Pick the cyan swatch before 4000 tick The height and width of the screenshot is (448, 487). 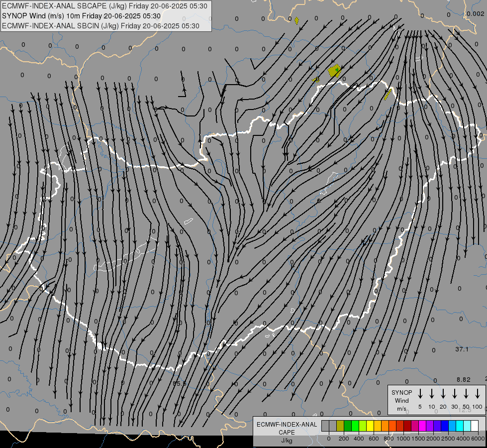(x=459, y=426)
